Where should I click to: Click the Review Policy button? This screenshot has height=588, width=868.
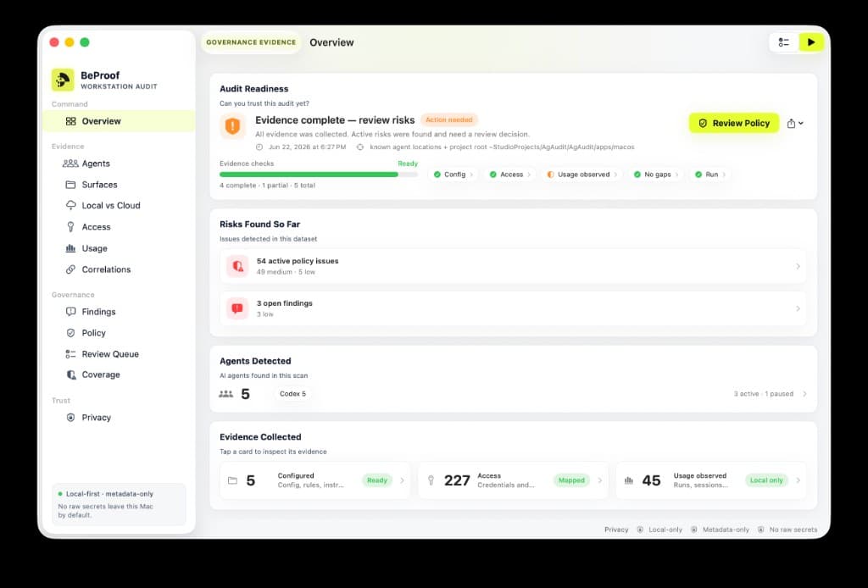(733, 124)
